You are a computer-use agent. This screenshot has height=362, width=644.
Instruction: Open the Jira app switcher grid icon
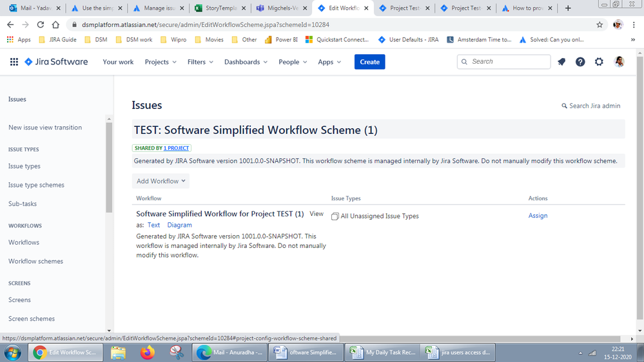[14, 62]
